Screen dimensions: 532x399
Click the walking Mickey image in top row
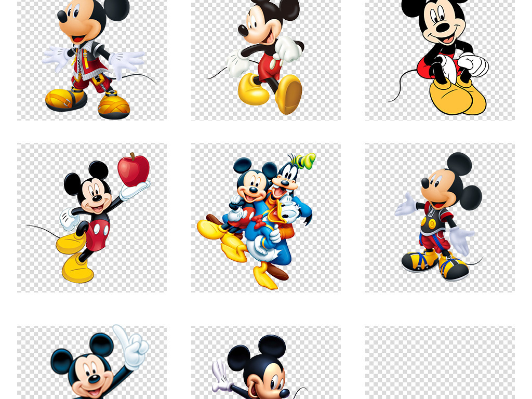pos(265,60)
